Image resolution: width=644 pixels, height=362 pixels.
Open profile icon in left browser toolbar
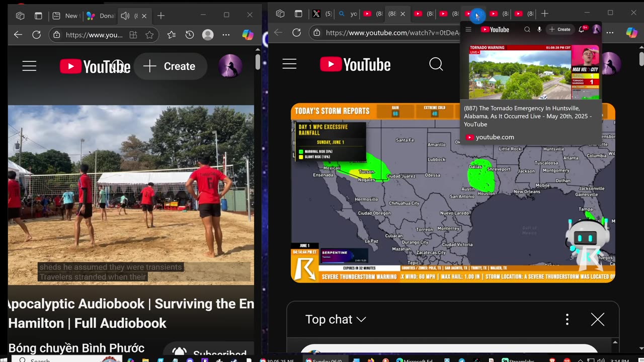pyautogui.click(x=208, y=35)
